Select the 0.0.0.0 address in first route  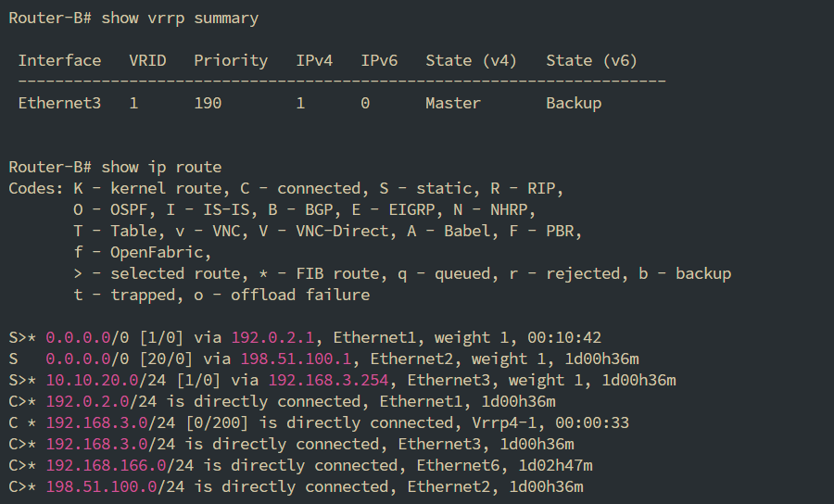click(78, 337)
